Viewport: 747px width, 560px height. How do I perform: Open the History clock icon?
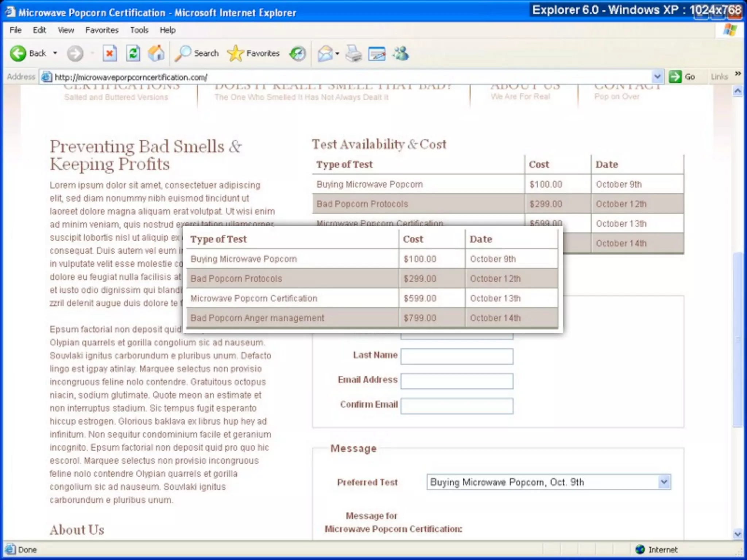(298, 54)
